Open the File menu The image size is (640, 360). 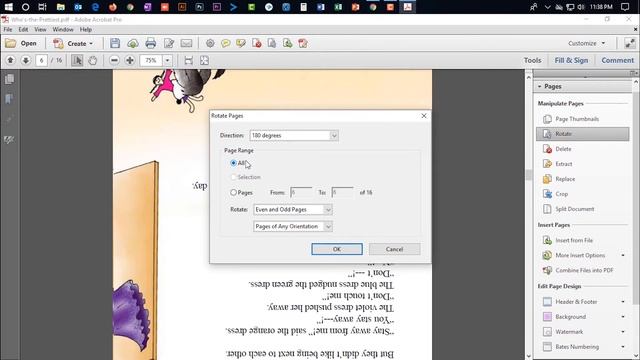pos(8,29)
